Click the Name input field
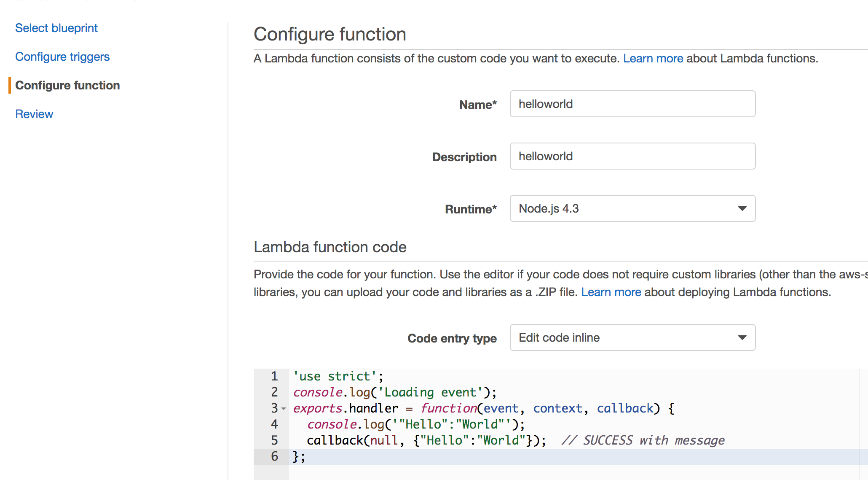Viewport: 868px width, 480px height. point(632,104)
